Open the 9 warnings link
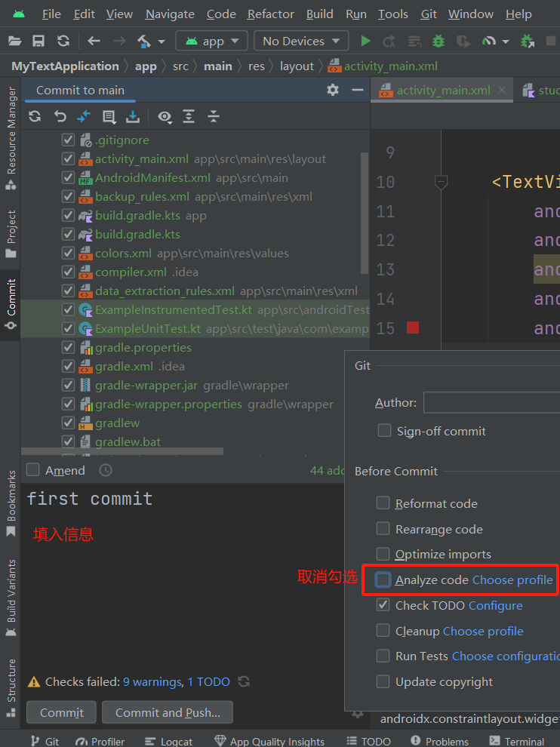Screen dimensions: 560x747 152,682
